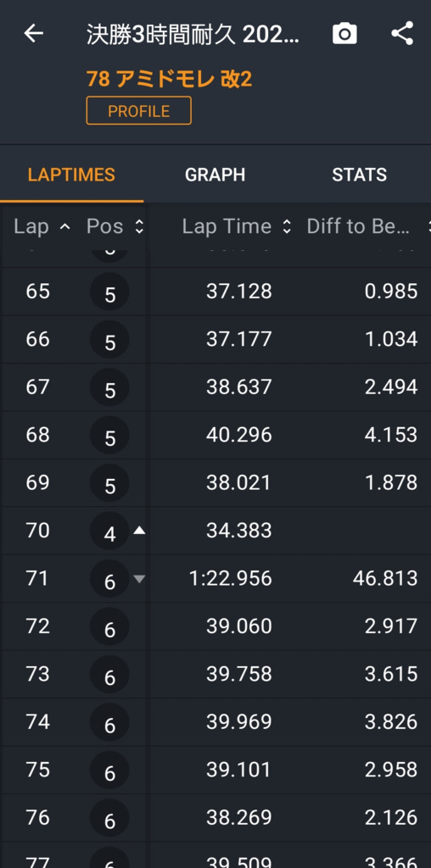Image resolution: width=431 pixels, height=868 pixels.
Task: Select lap 71 time 1:22.956
Action: pos(231,578)
